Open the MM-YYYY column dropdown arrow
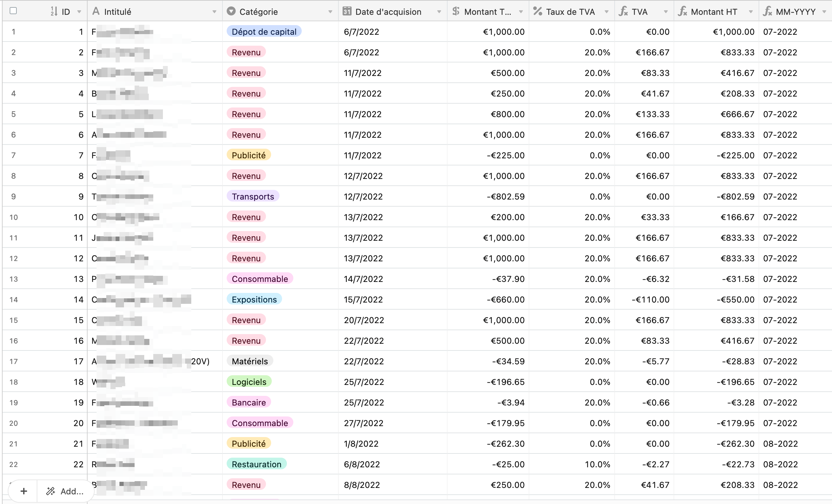Image resolution: width=832 pixels, height=504 pixels. pyautogui.click(x=824, y=12)
